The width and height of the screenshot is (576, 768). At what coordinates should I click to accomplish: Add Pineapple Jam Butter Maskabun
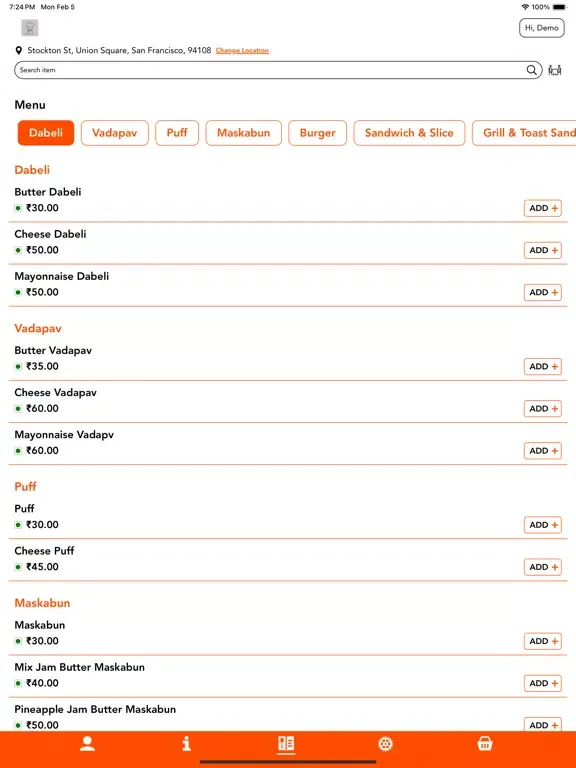tap(543, 724)
